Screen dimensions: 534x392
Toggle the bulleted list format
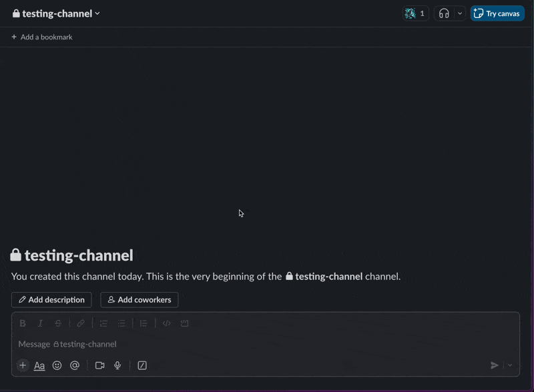tap(121, 323)
